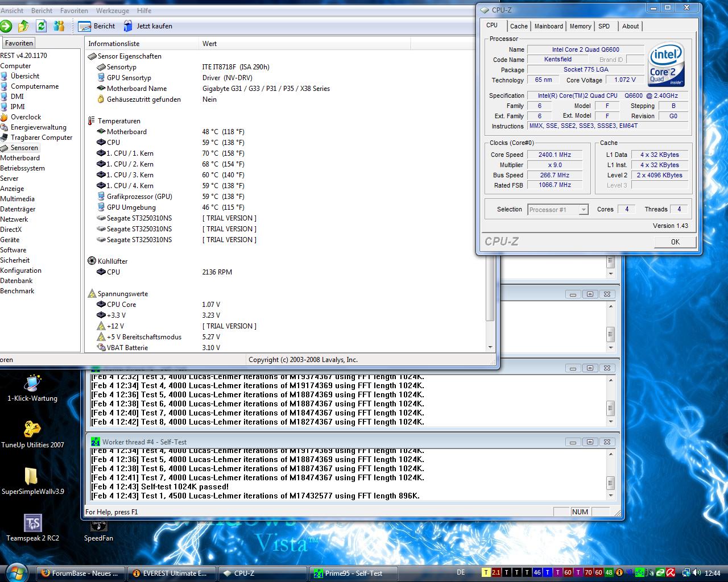
Task: Click the EVEREST list scrollbar down arrow
Action: coord(490,347)
